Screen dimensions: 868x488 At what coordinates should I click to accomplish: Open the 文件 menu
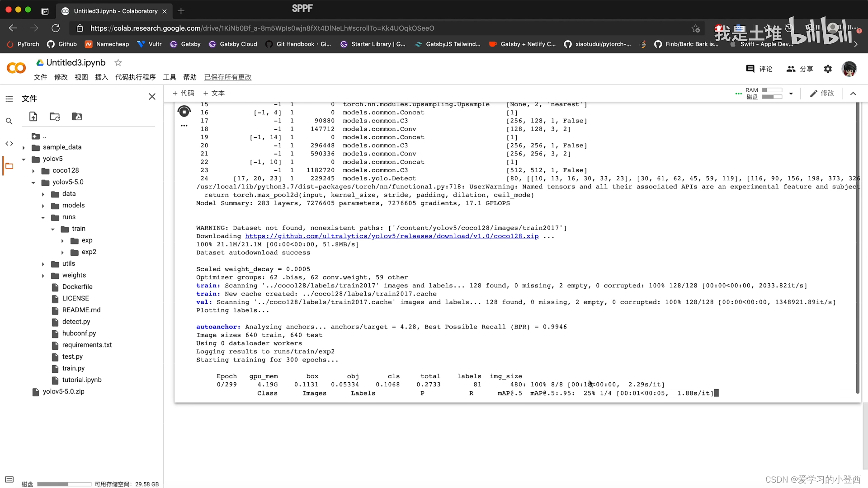point(40,77)
